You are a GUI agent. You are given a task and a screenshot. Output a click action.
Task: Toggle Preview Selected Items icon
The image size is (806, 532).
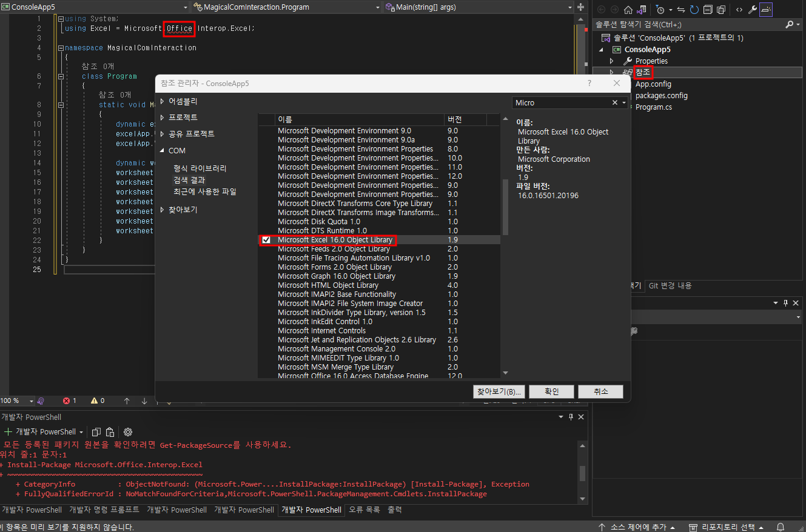tap(766, 10)
